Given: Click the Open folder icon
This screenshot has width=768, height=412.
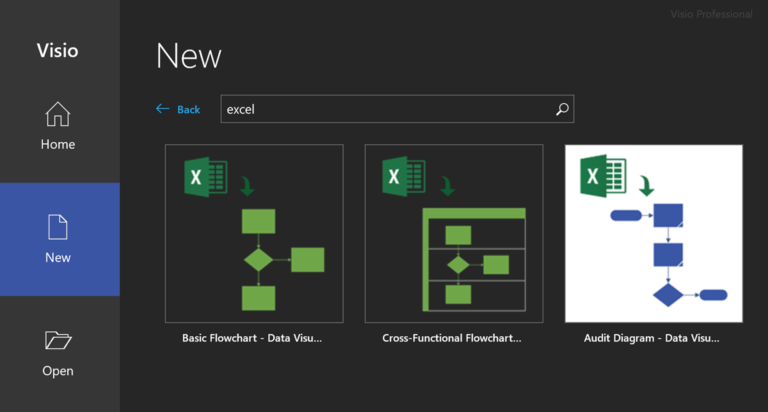Looking at the screenshot, I should (58, 341).
